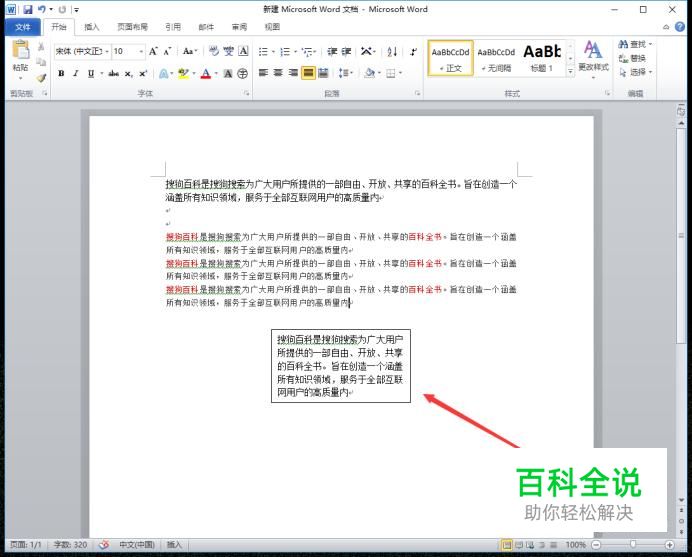Undo the last action
The height and width of the screenshot is (557, 692).
click(x=41, y=9)
